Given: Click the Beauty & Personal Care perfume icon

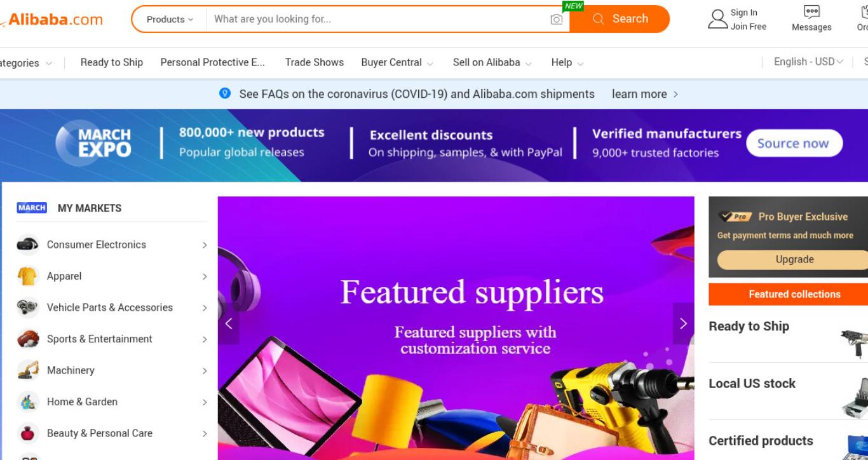Looking at the screenshot, I should click(x=27, y=433).
